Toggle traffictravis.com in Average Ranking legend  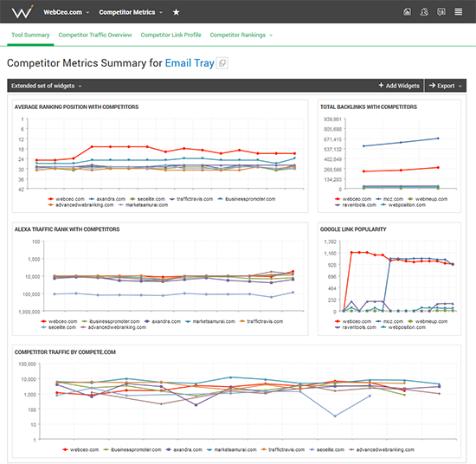191,199
